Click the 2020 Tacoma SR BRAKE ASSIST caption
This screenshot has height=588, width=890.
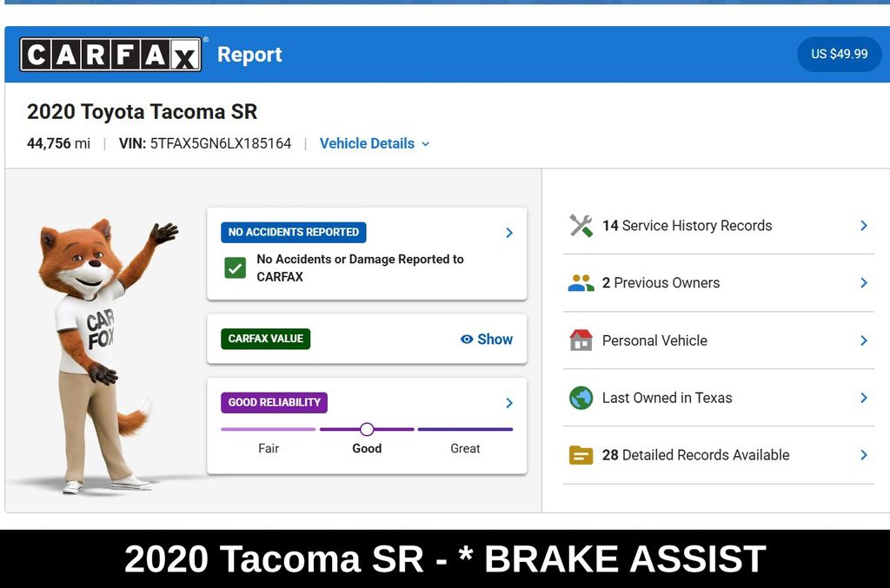(445, 558)
